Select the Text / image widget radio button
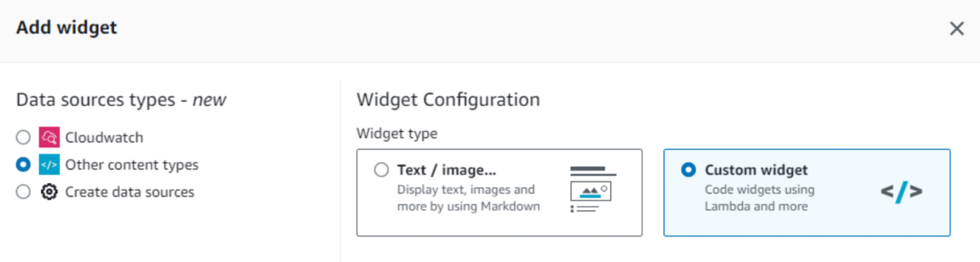Viewport: 980px width, 262px height. coord(381,170)
